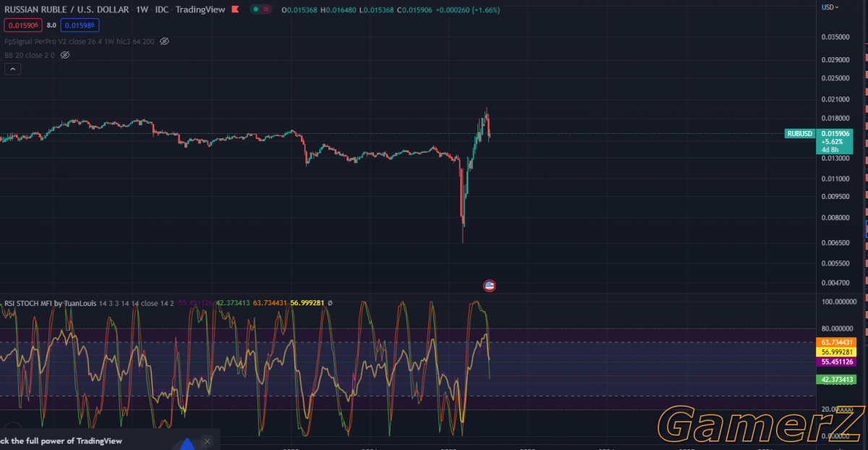Click the Close value C0.015906 in the header
This screenshot has height=450, width=868.
pyautogui.click(x=413, y=9)
